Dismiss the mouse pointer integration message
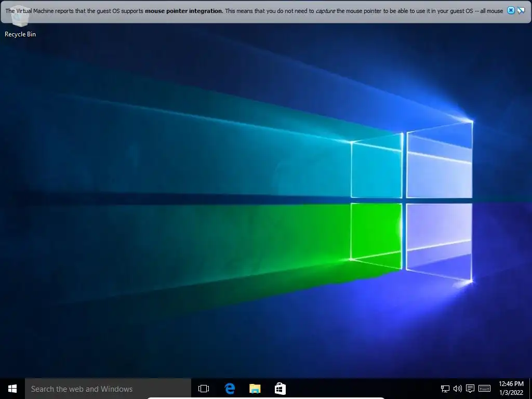This screenshot has width=532, height=399. pyautogui.click(x=511, y=10)
